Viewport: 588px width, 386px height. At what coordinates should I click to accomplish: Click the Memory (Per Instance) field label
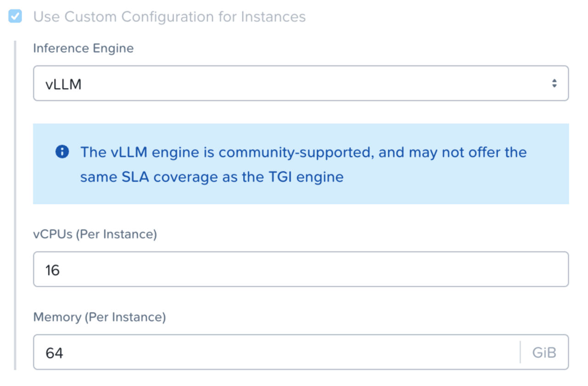tap(100, 317)
